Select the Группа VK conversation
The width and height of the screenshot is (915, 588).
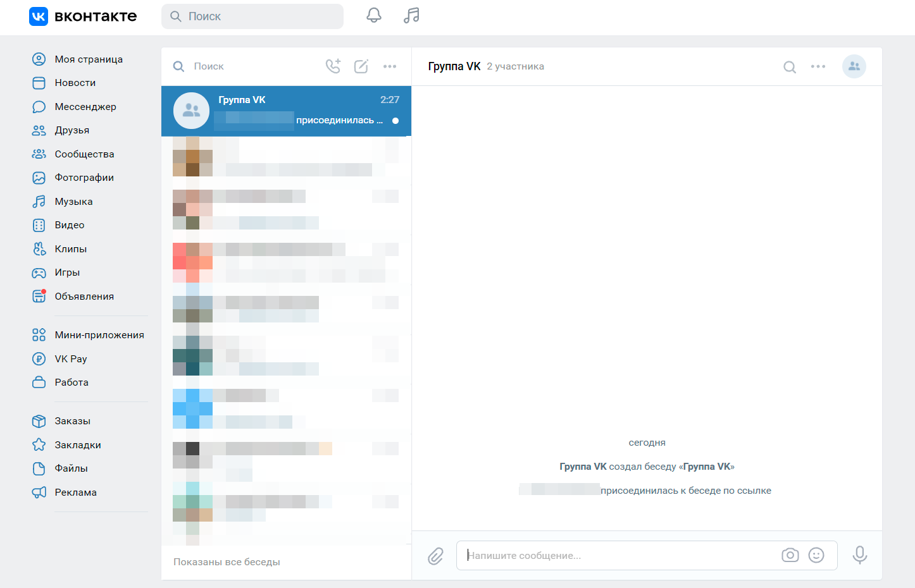pyautogui.click(x=286, y=111)
